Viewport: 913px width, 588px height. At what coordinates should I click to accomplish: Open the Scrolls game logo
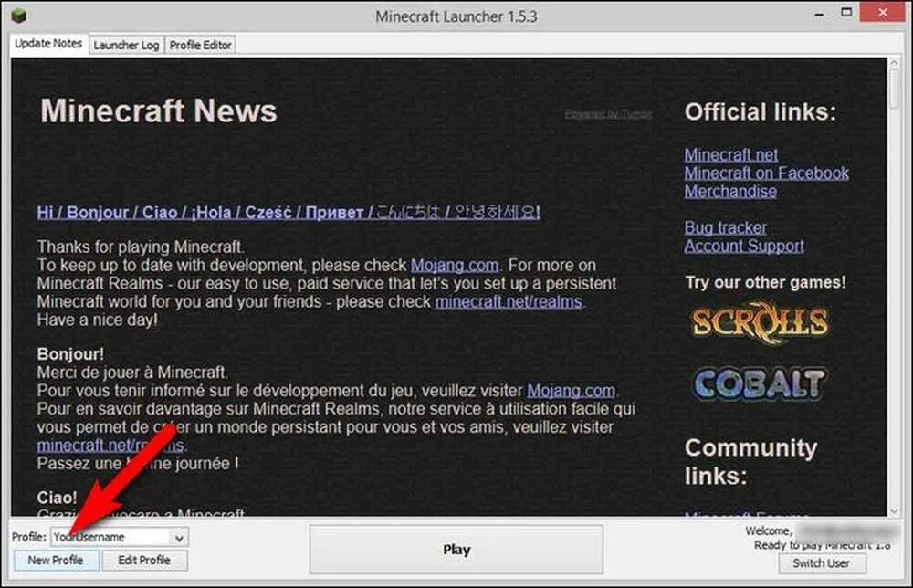click(x=760, y=322)
